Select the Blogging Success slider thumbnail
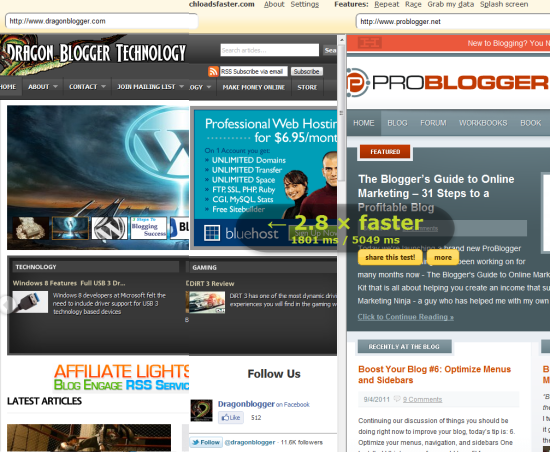Screen dimensions: 550x452 pyautogui.click(x=149, y=228)
